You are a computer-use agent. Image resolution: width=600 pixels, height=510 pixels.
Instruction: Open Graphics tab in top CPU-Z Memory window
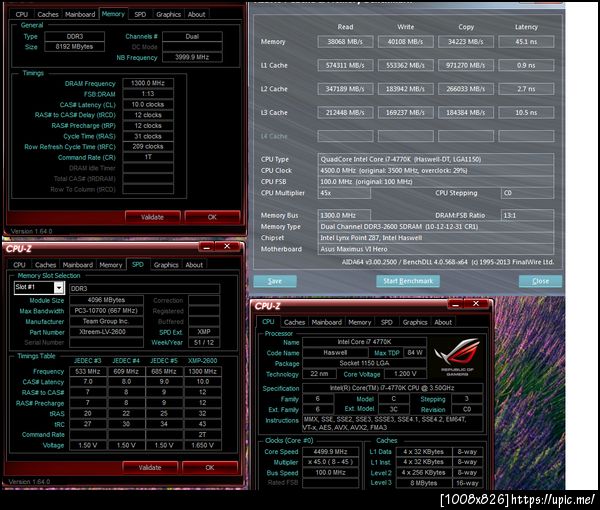tap(168, 14)
